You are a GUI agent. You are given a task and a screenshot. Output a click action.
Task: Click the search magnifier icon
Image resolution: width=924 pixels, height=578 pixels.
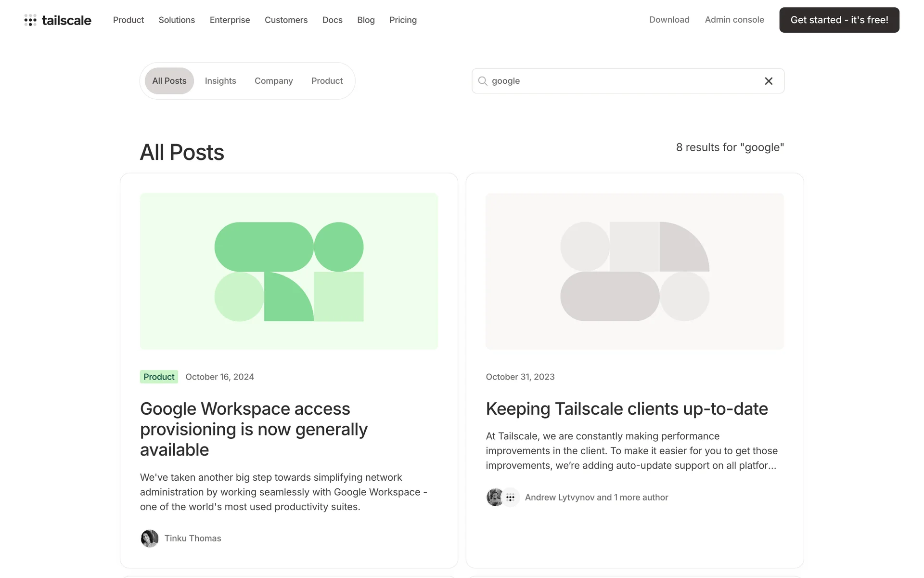(483, 81)
